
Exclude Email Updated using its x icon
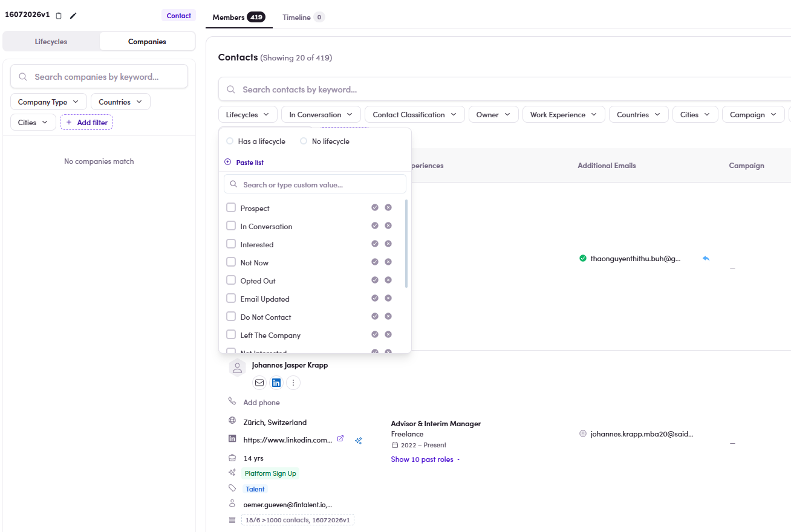[x=388, y=298]
